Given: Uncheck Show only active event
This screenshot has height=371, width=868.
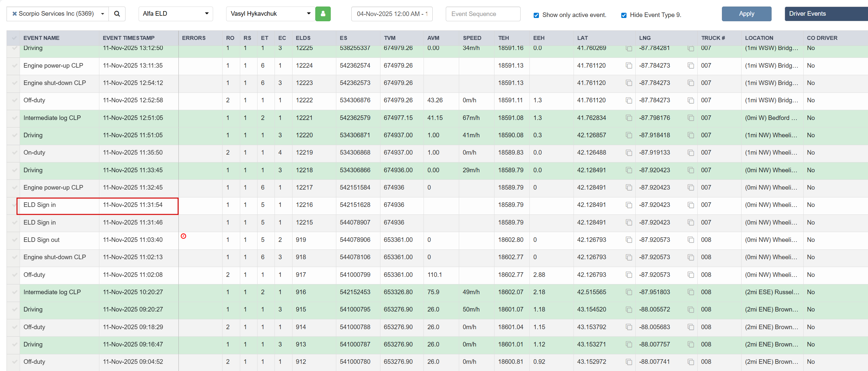Looking at the screenshot, I should tap(536, 15).
